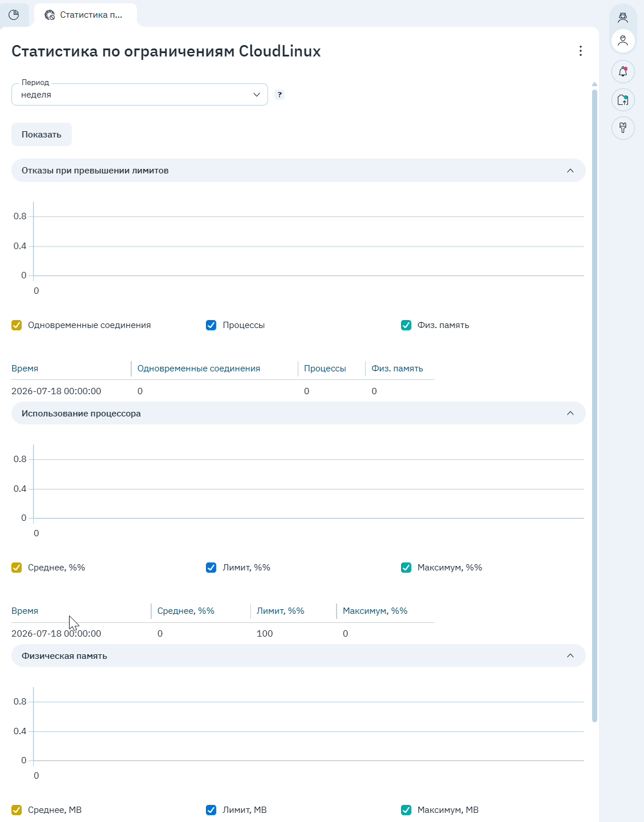Click the Показать button
The image size is (644, 822).
point(42,135)
